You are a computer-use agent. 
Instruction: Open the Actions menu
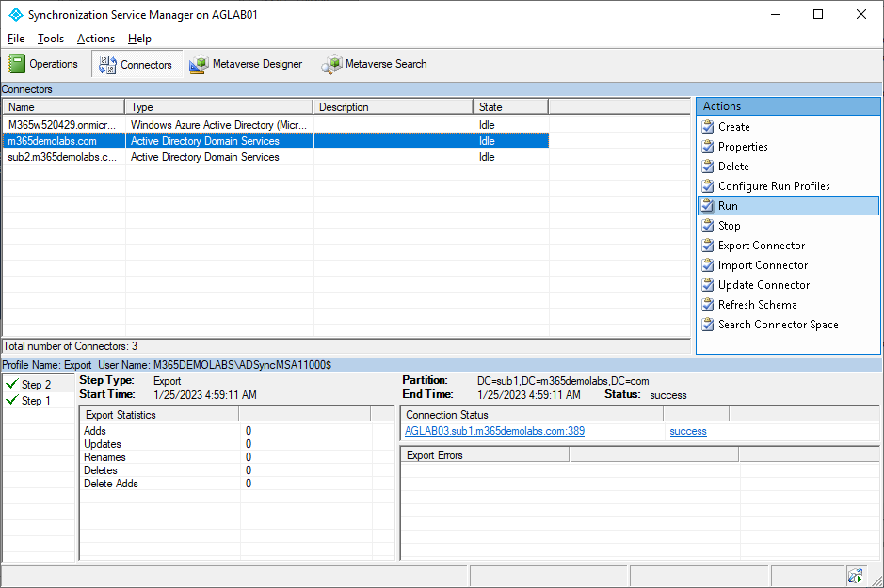pos(96,39)
